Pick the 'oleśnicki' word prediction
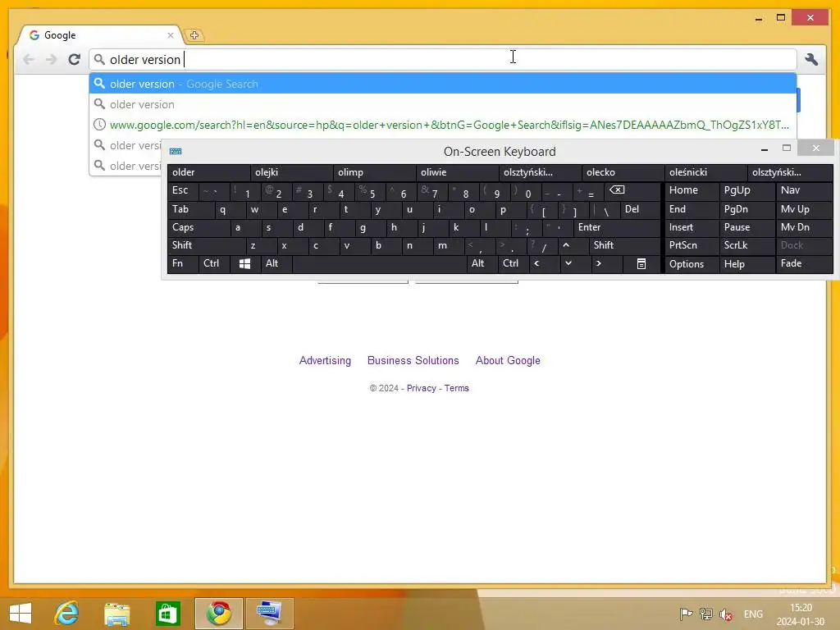 click(x=706, y=172)
